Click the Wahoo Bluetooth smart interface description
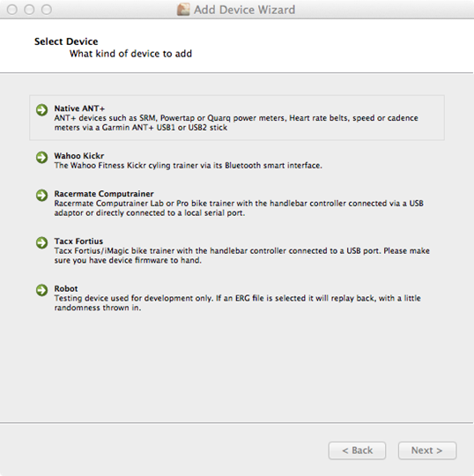Screen dimensions: 474x476 pyautogui.click(x=189, y=166)
